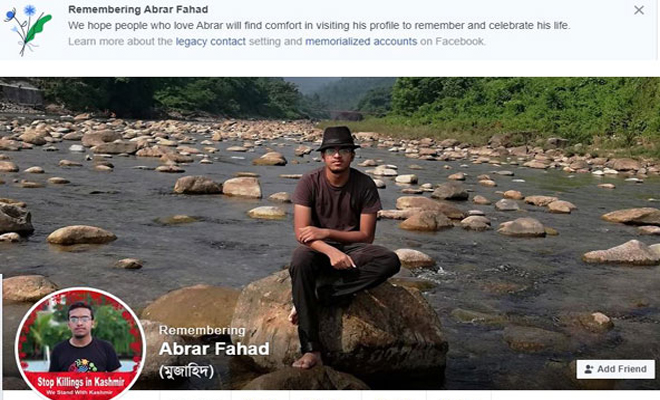The width and height of the screenshot is (660, 400).
Task: Click the Remembering Abrar Fahad banner heading
Action: [138, 9]
